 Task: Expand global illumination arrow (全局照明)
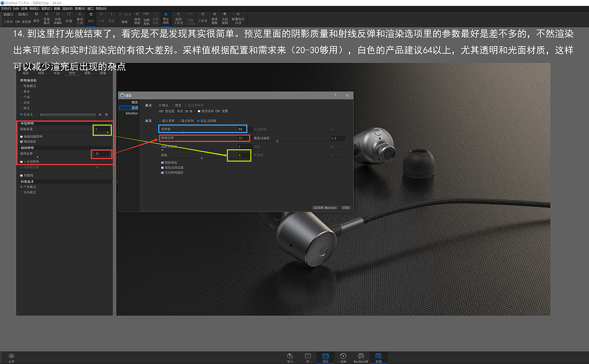click(25, 162)
